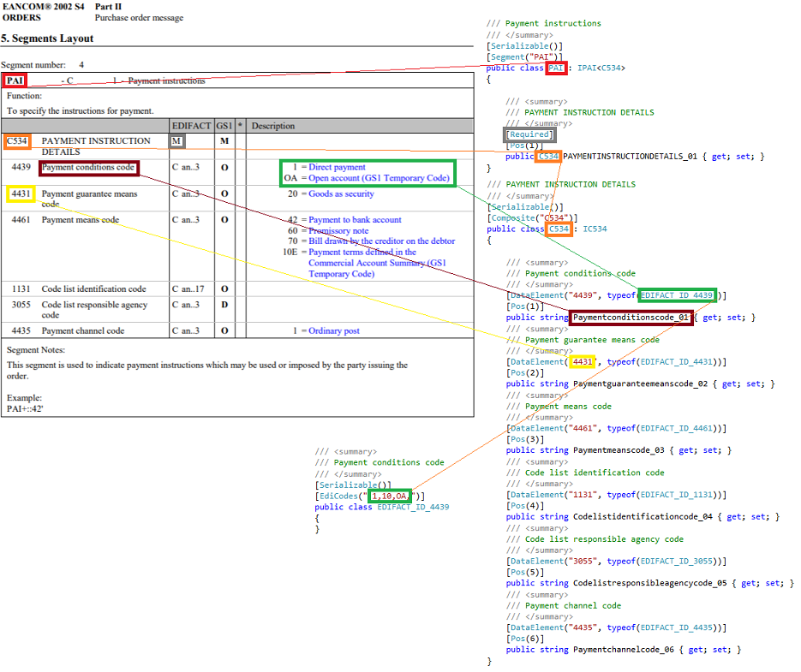Select the "Promissory note" description
Image resolution: width=801 pixels, height=672 pixels.
[x=338, y=231]
